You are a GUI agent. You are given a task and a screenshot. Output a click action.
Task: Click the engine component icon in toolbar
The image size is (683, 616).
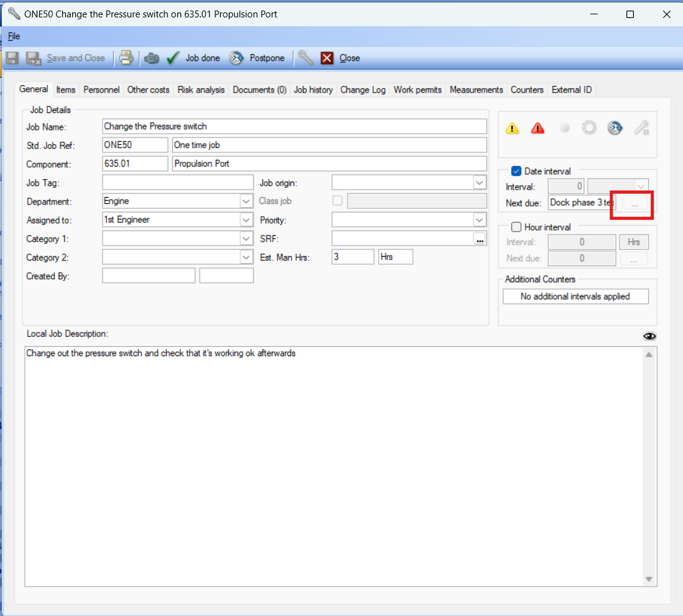point(152,58)
